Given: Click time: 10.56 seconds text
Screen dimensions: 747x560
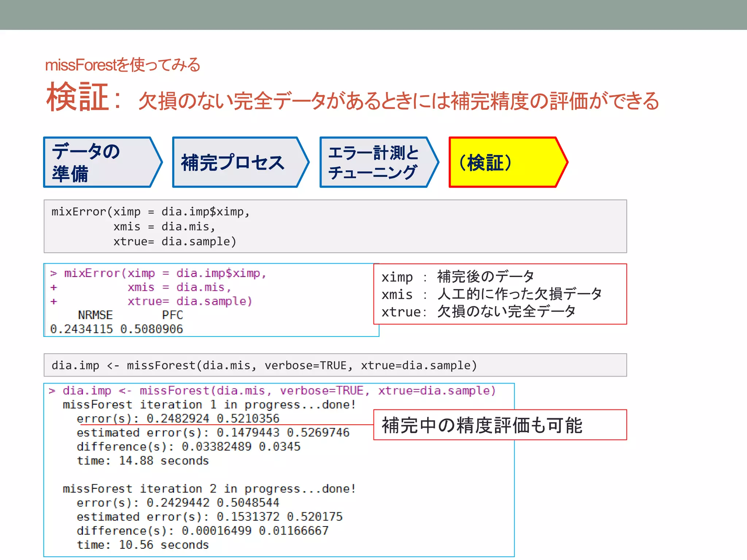Looking at the screenshot, I should [143, 545].
